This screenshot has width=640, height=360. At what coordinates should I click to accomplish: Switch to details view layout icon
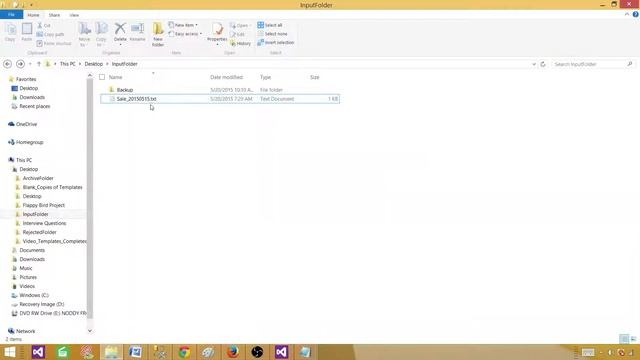pos(624,339)
